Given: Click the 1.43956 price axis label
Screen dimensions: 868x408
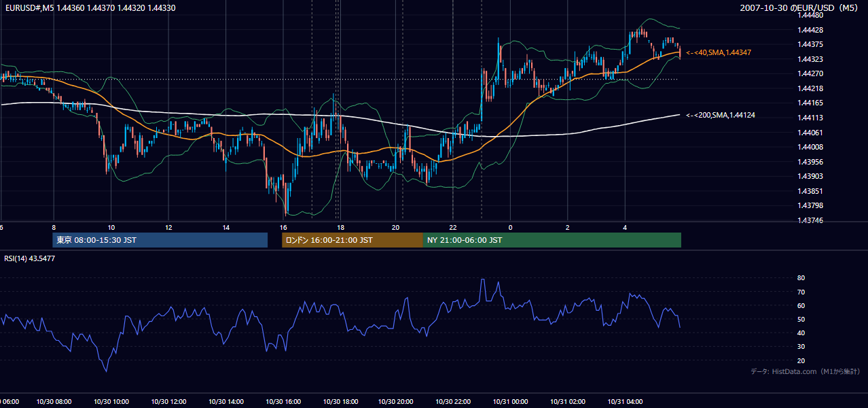Looking at the screenshot, I should point(810,162).
